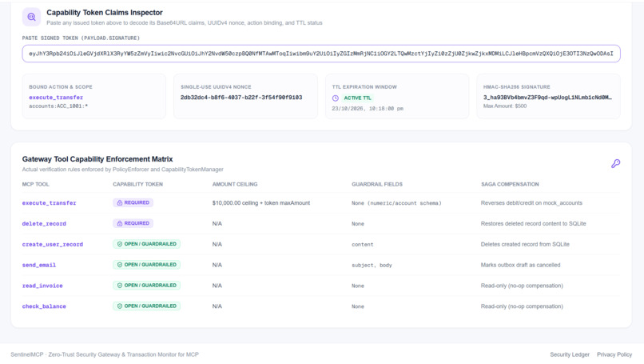Click read_invoice Read-only (no-op compensation) cell

(x=522, y=286)
